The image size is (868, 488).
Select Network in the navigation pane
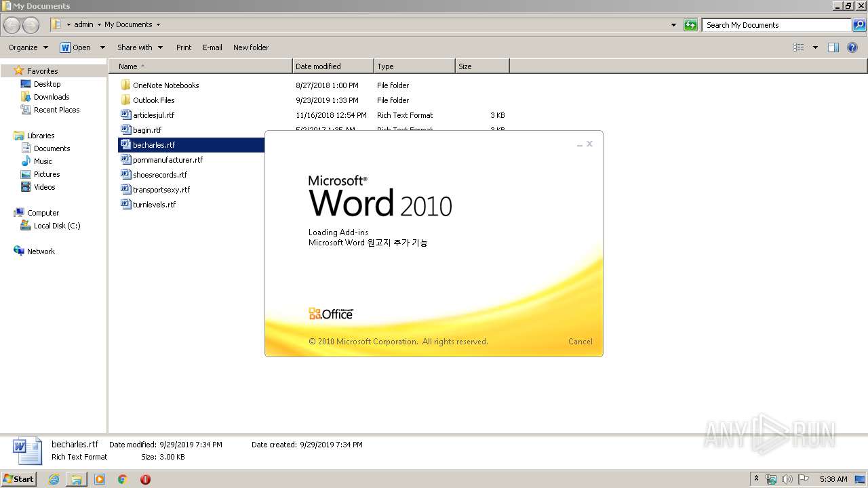coord(41,251)
